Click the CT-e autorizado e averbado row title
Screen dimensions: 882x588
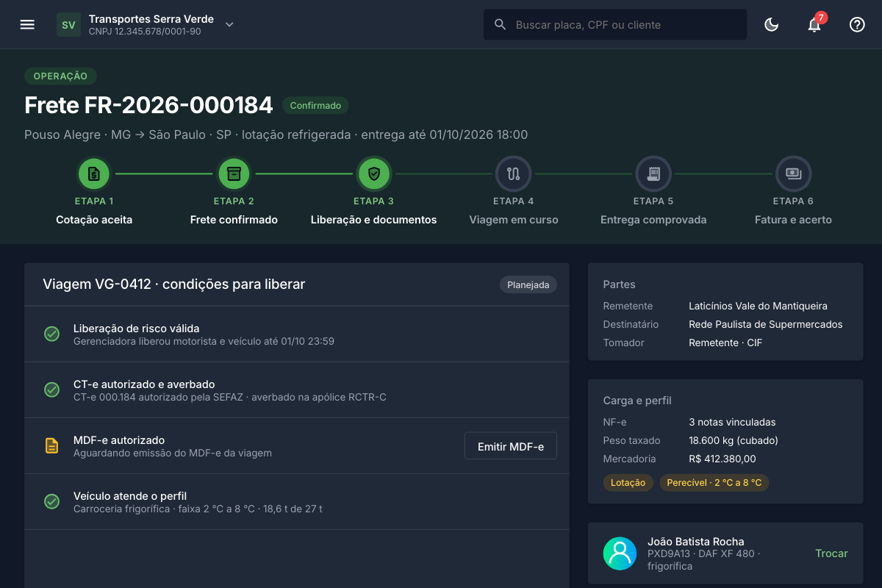coord(144,384)
